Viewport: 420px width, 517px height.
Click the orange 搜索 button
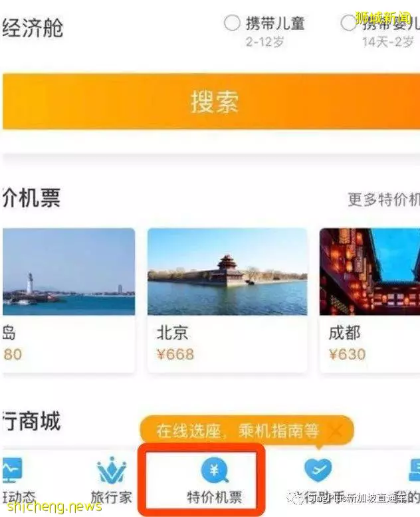(211, 101)
